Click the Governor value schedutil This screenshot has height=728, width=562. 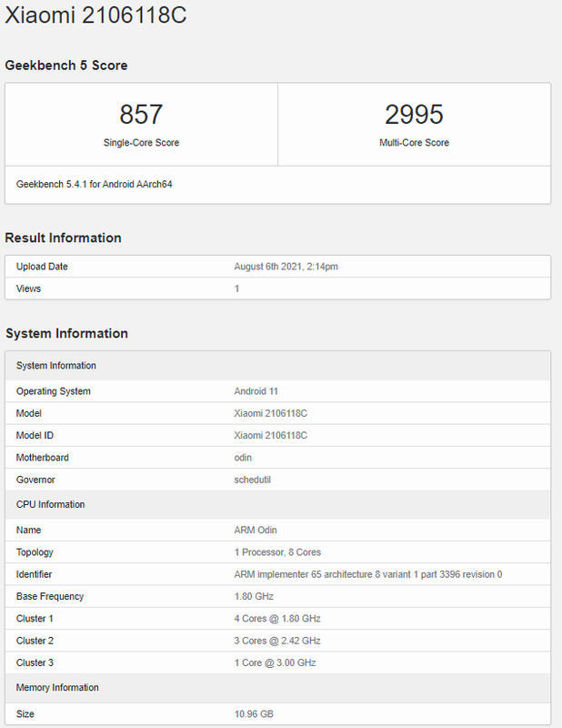click(x=253, y=480)
